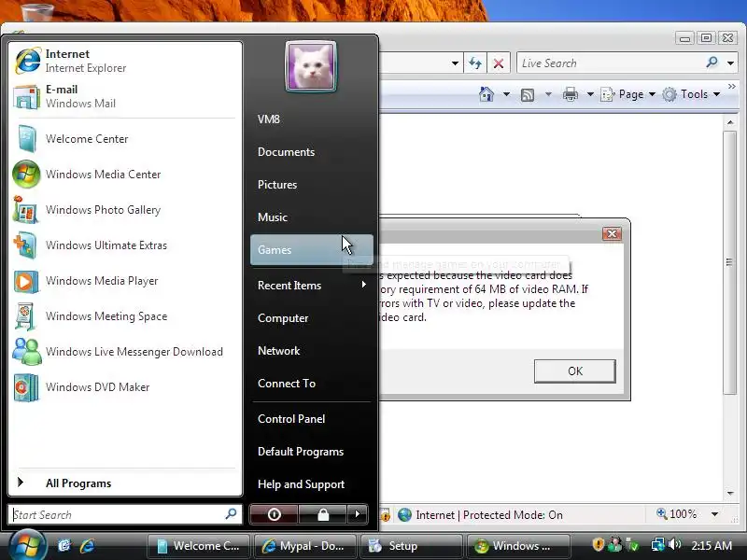This screenshot has height=560, width=747.
Task: Open Connect To
Action: coord(311,384)
